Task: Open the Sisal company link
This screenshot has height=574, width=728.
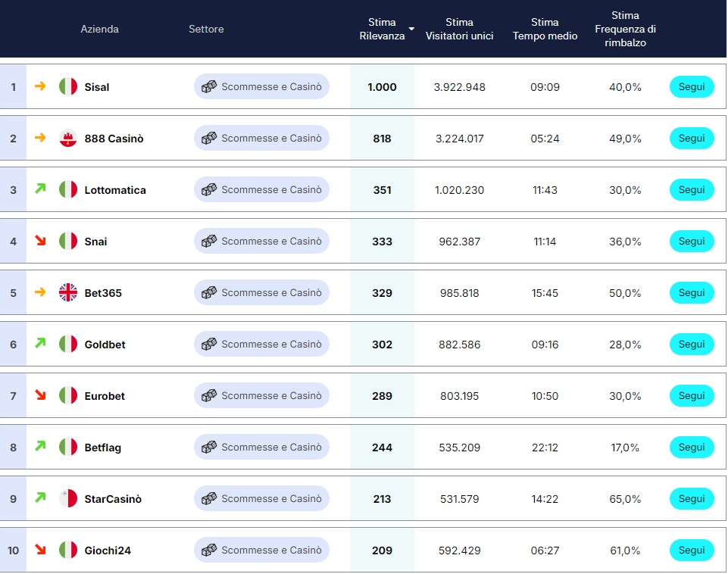Action: click(x=97, y=87)
